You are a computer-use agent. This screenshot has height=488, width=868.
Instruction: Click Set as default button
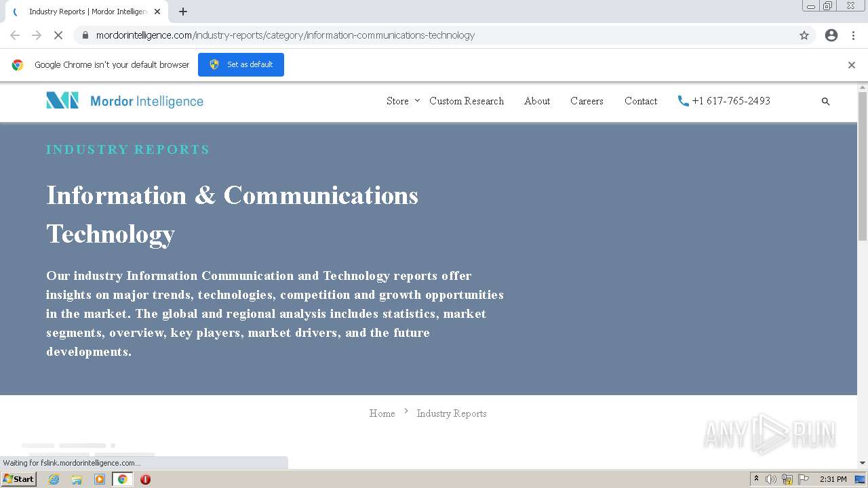click(241, 64)
